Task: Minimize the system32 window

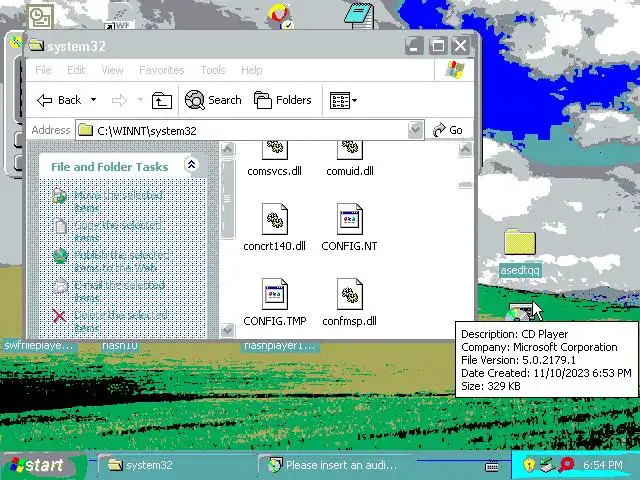Action: tap(414, 45)
